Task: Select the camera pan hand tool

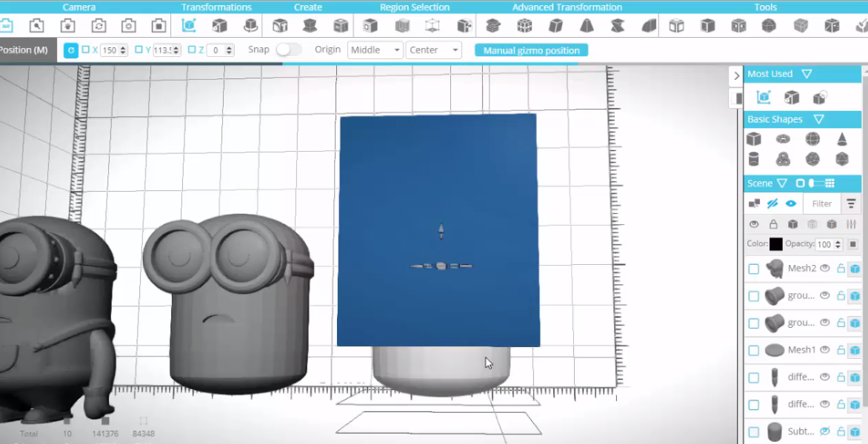Action: pos(67,25)
